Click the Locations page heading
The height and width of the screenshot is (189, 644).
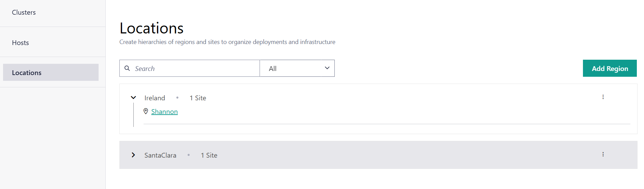[151, 28]
